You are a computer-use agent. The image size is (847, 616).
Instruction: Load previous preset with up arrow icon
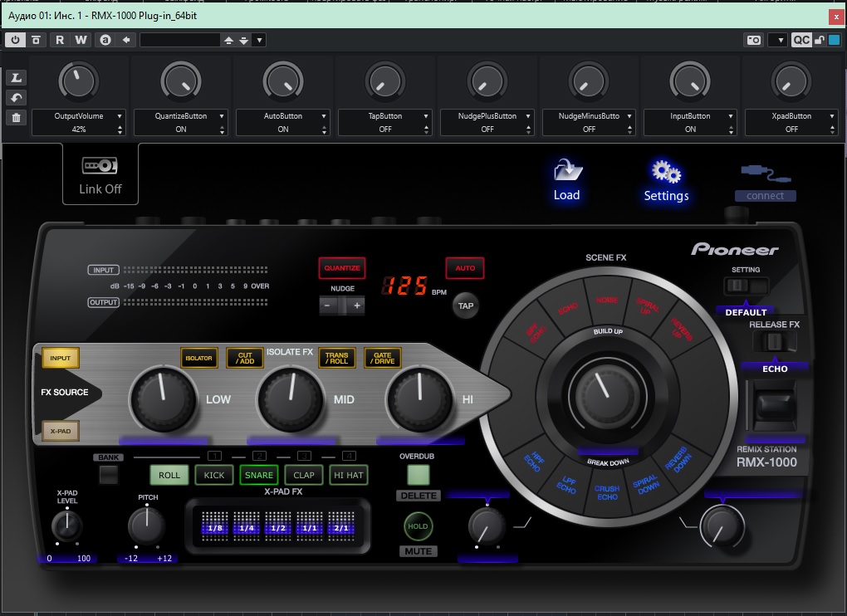click(228, 41)
